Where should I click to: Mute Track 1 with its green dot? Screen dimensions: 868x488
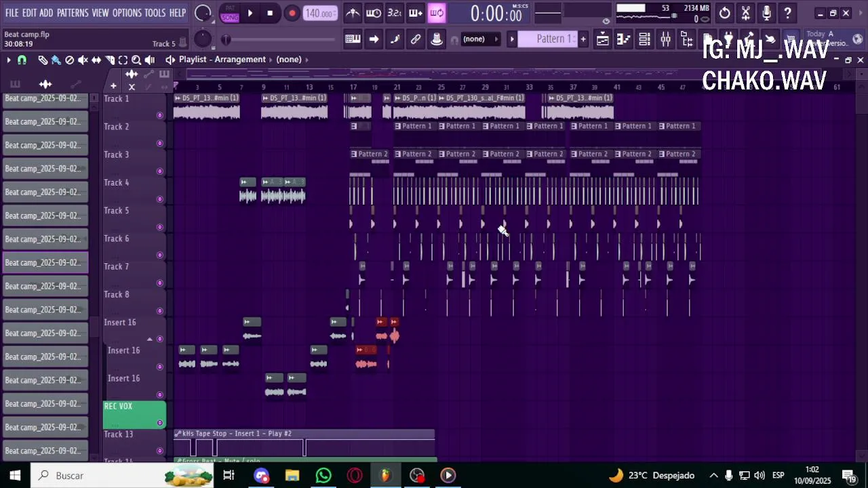pyautogui.click(x=160, y=115)
